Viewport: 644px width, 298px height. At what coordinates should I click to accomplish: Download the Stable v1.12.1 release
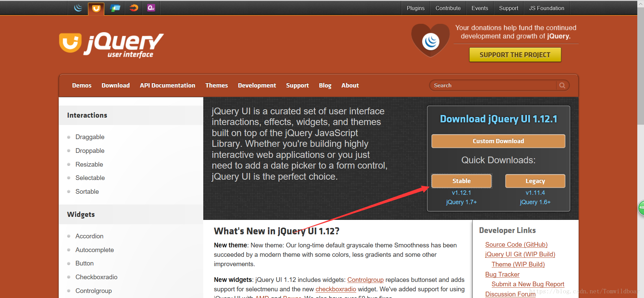tap(461, 181)
